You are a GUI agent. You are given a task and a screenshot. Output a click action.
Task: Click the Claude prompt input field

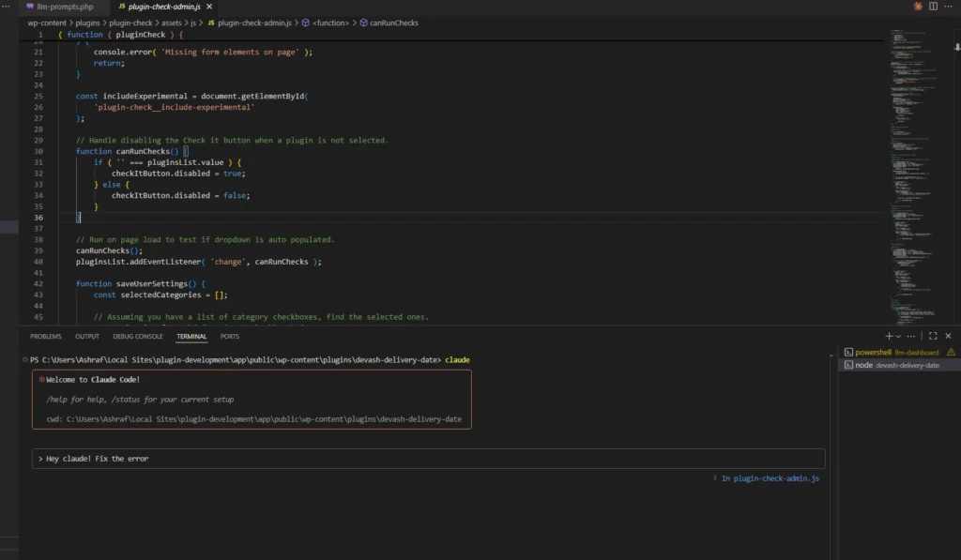tap(432, 459)
